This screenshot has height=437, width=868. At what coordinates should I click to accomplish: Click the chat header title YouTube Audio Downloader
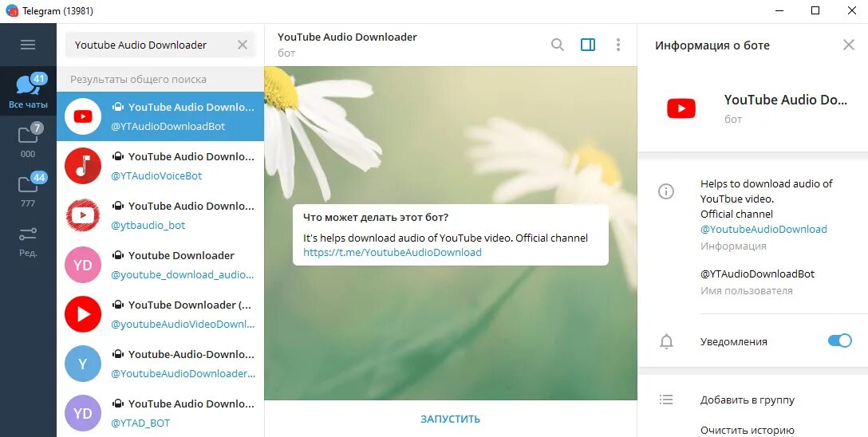(x=347, y=37)
